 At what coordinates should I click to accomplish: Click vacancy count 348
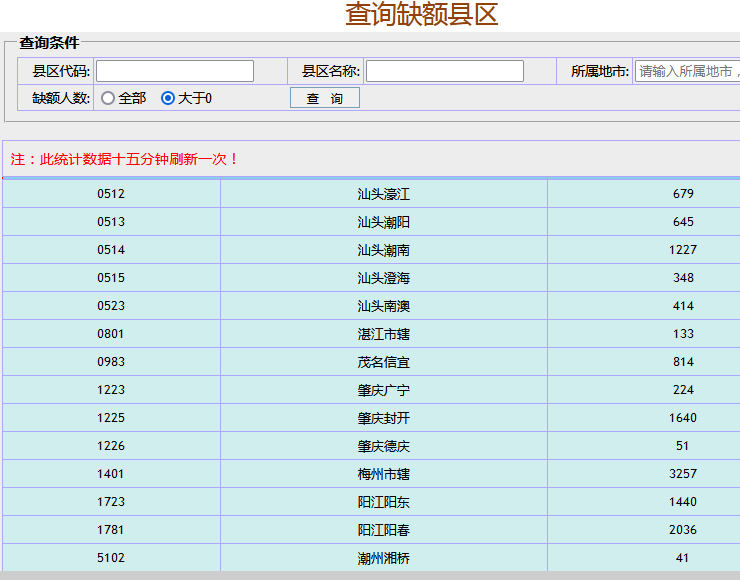[683, 277]
